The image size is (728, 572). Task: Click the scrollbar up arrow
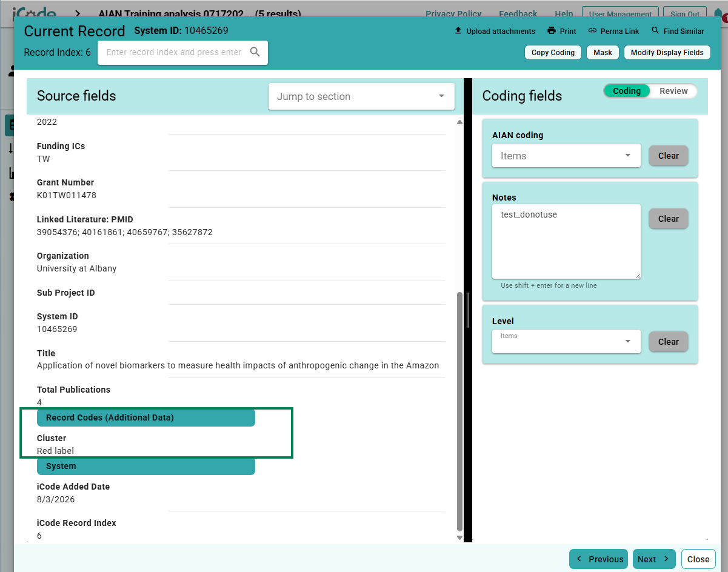[459, 122]
